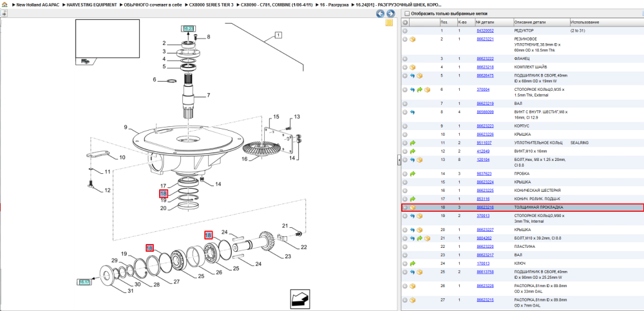This screenshot has width=644, height=311.
Task: Open part number link 86623225
Action: click(485, 191)
